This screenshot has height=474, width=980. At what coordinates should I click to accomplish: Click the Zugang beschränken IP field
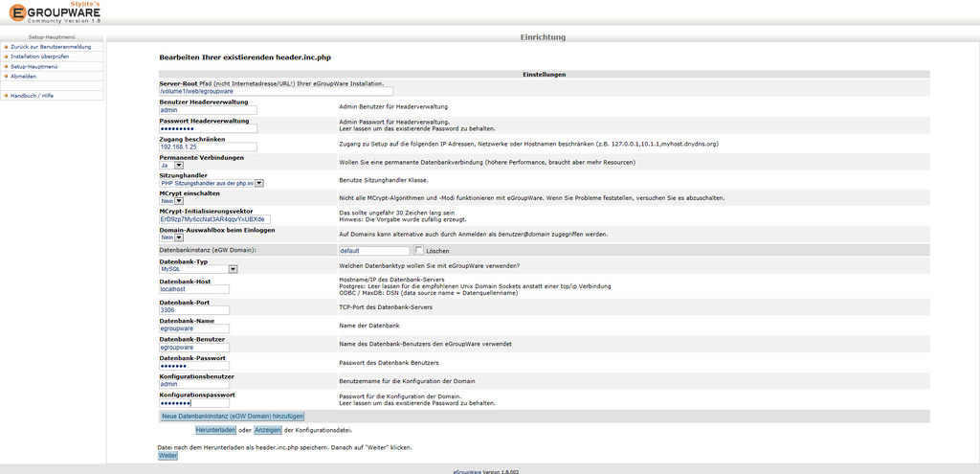[x=208, y=147]
